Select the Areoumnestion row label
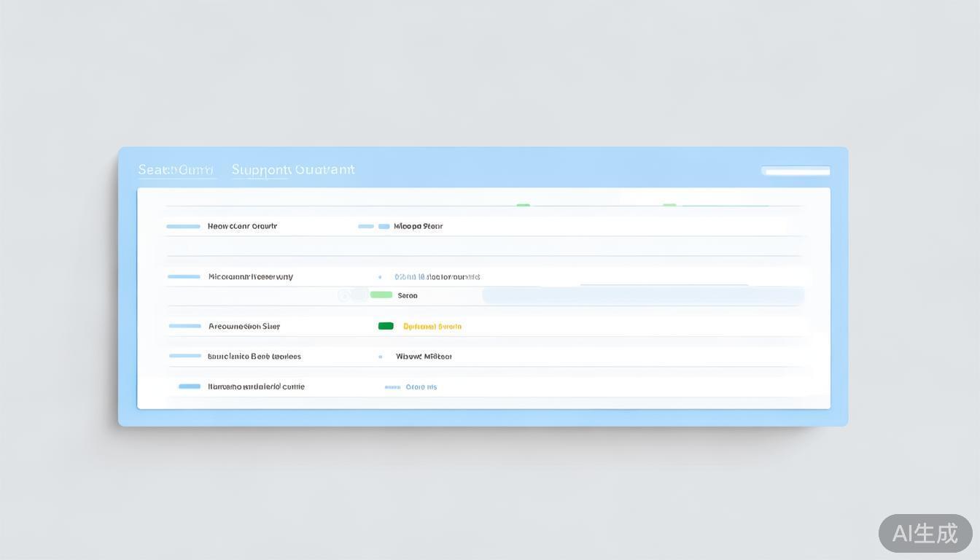The width and height of the screenshot is (980, 560). (x=244, y=327)
